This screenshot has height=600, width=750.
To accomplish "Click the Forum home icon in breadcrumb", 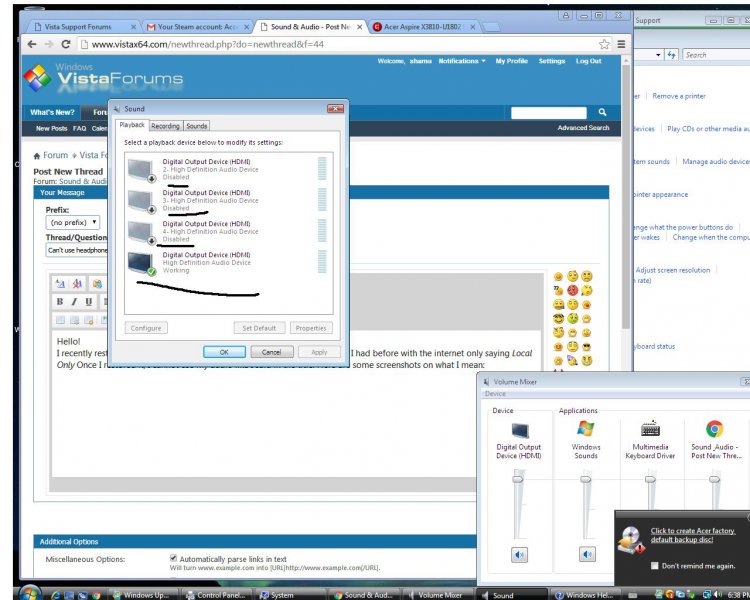I will (x=37, y=156).
